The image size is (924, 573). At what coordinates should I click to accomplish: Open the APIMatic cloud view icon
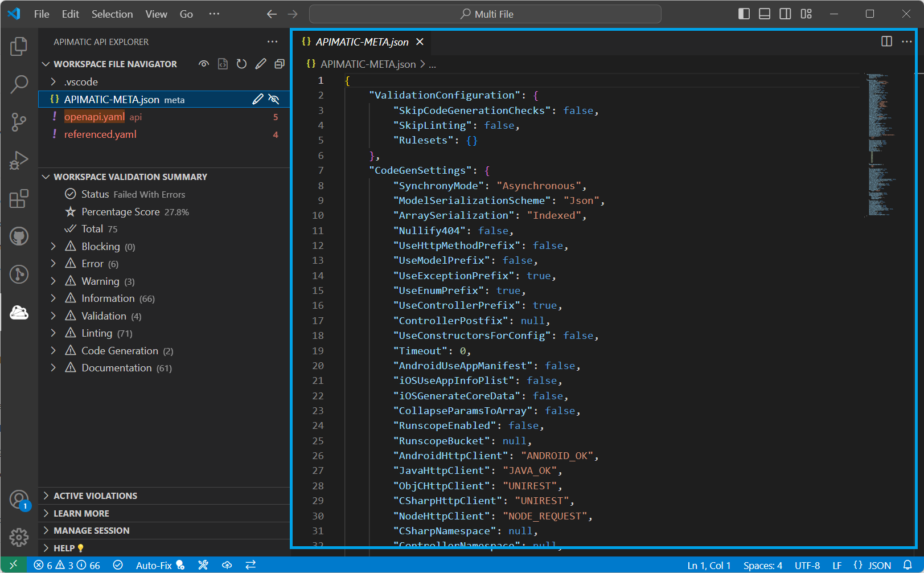click(x=19, y=312)
